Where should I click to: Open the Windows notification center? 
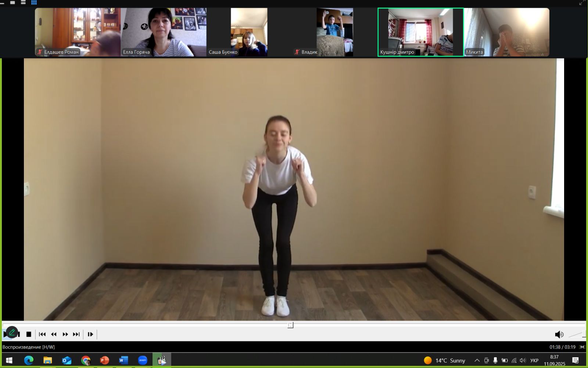tap(576, 360)
